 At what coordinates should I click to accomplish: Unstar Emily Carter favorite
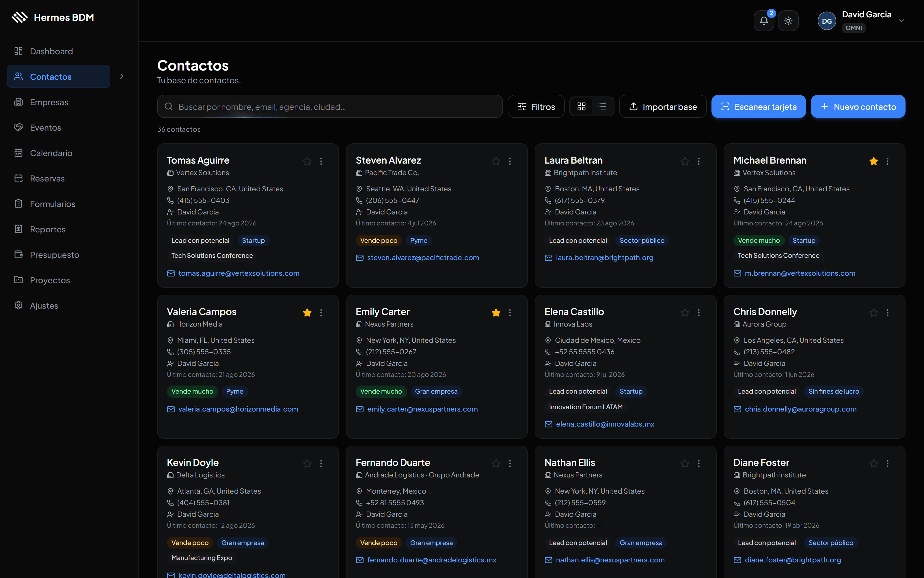(496, 313)
